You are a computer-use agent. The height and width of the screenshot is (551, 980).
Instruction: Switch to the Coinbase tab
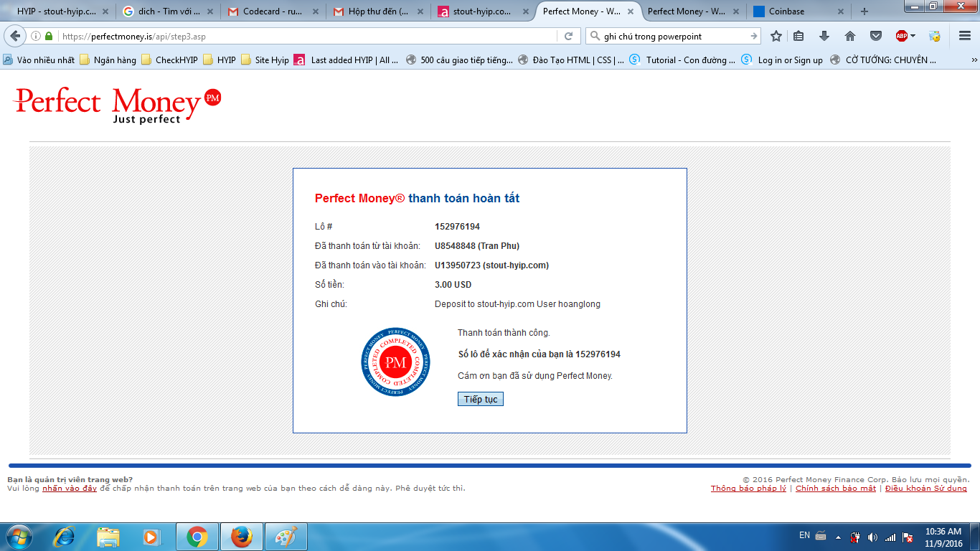click(796, 11)
